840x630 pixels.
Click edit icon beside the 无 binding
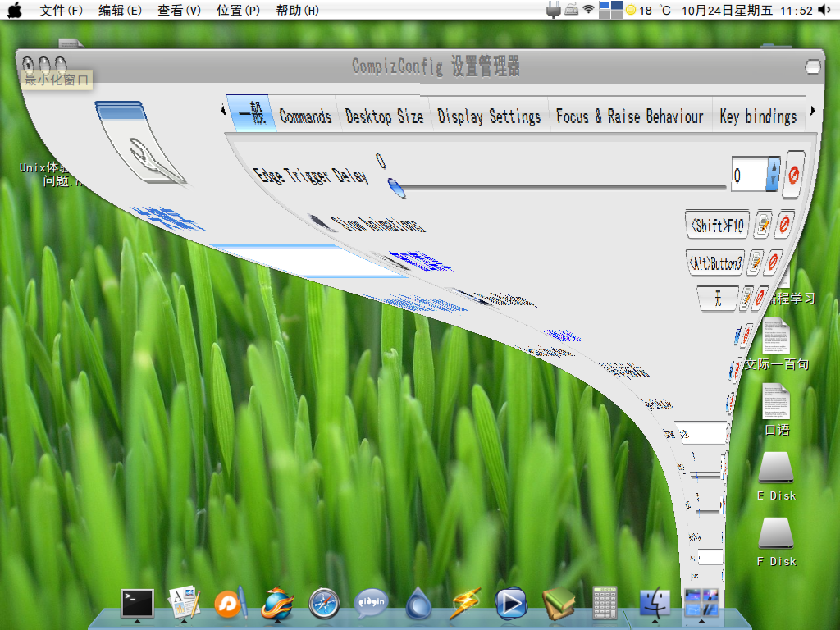[x=745, y=298]
